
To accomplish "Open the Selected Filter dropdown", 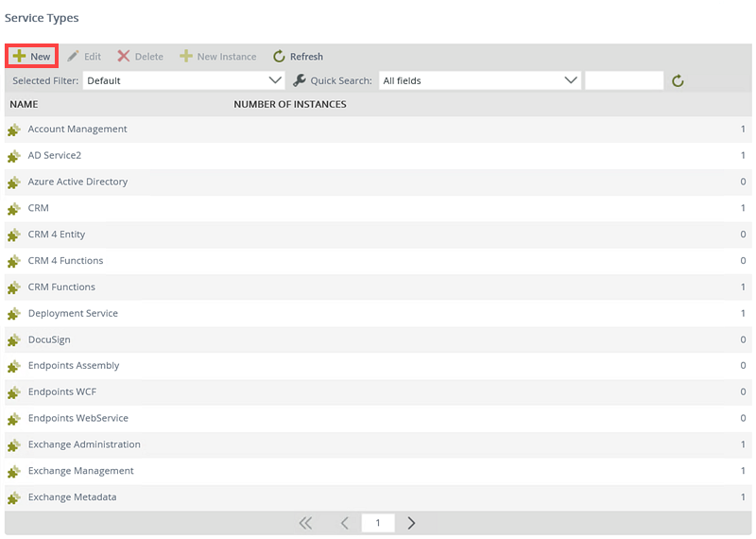I will click(x=183, y=80).
